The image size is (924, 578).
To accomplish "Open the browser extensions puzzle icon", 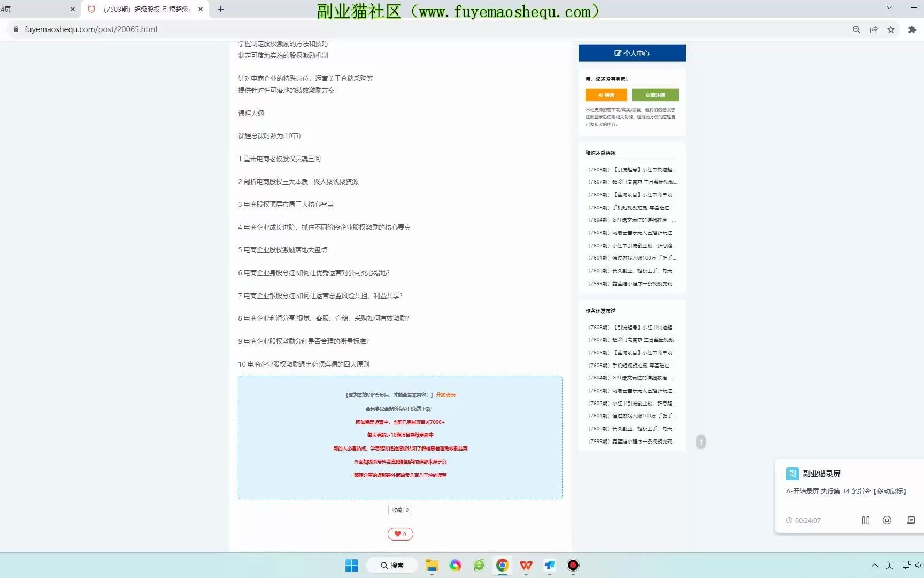I will [x=912, y=29].
